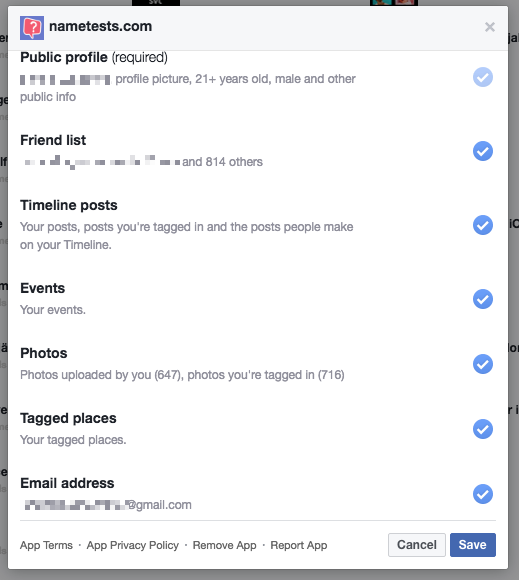The width and height of the screenshot is (519, 580).
Task: Uncheck the Email address permission
Action: tap(483, 494)
